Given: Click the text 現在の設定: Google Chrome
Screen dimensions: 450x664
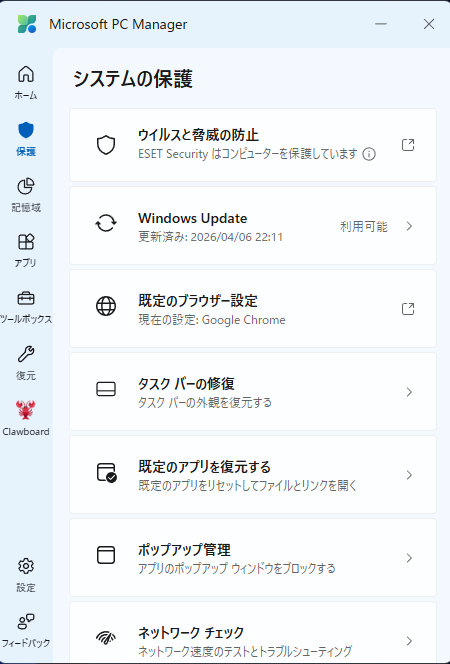Looking at the screenshot, I should [x=212, y=320].
